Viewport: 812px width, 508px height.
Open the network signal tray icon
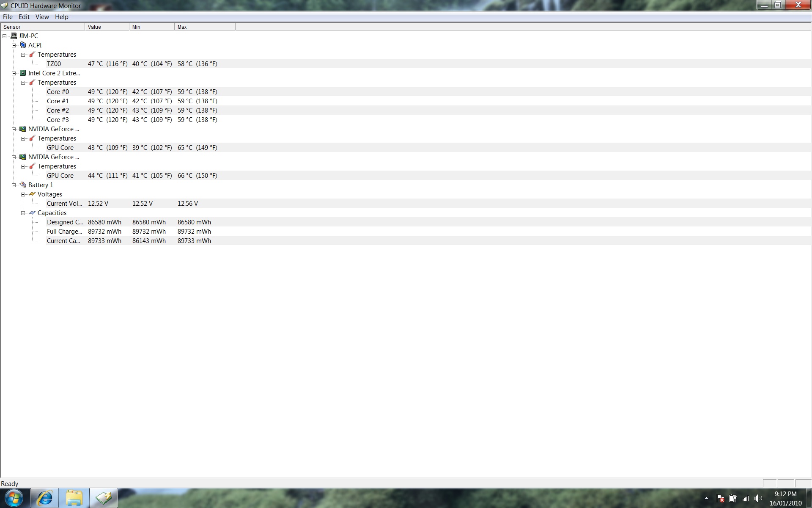746,499
